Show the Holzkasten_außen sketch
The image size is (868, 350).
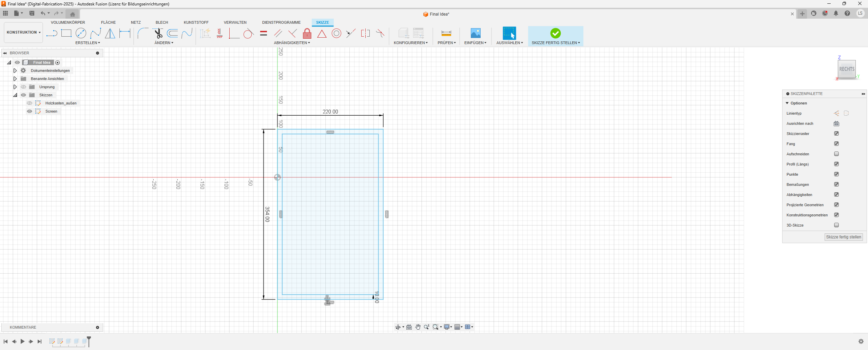(30, 103)
